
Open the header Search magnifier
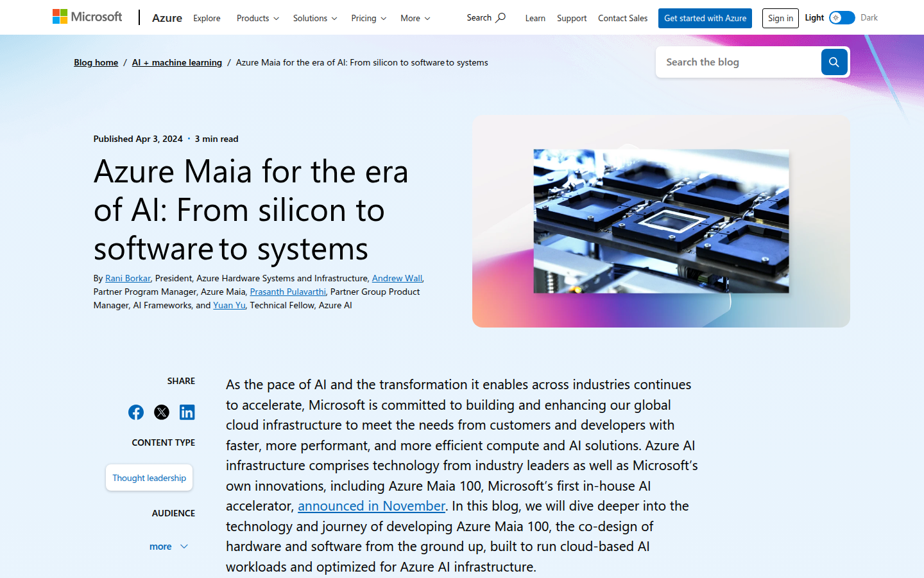pyautogui.click(x=486, y=17)
